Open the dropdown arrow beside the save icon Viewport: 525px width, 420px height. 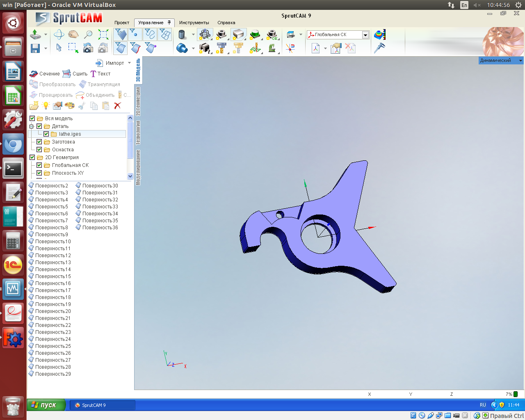[46, 48]
